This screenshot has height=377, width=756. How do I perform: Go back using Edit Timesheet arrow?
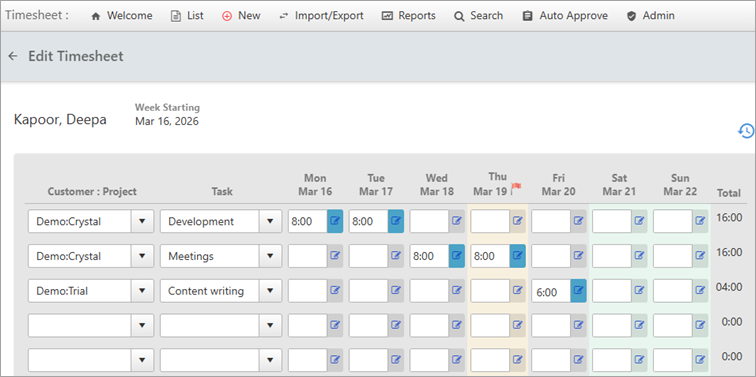pyautogui.click(x=13, y=56)
